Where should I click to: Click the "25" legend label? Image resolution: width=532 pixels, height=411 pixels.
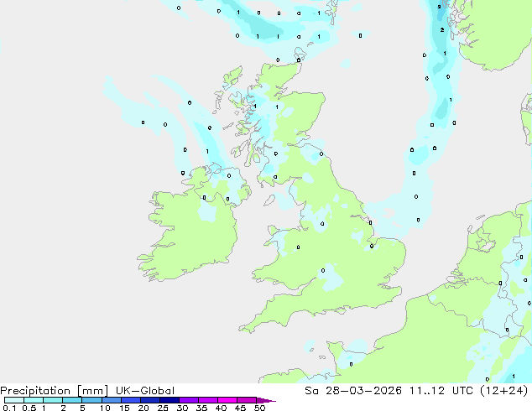coord(163,408)
